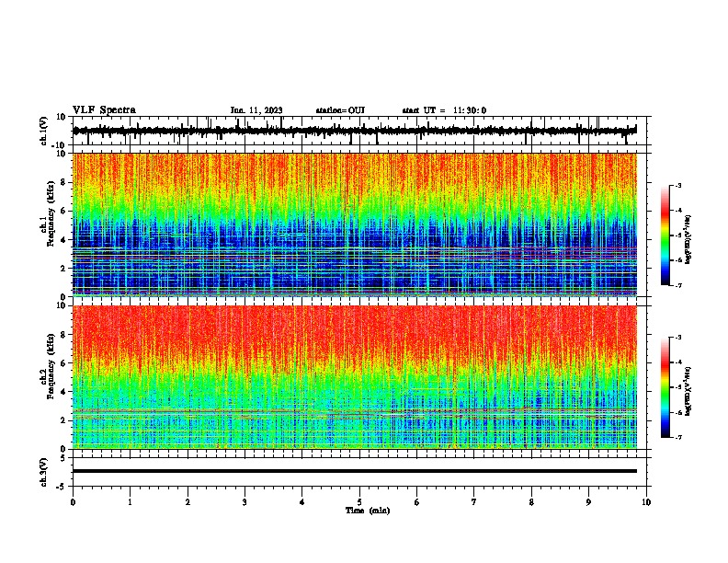Screen dimensions: 728x563
Task: Click the color scale bar beside ch.1 spectrogram
Action: pyautogui.click(x=665, y=236)
